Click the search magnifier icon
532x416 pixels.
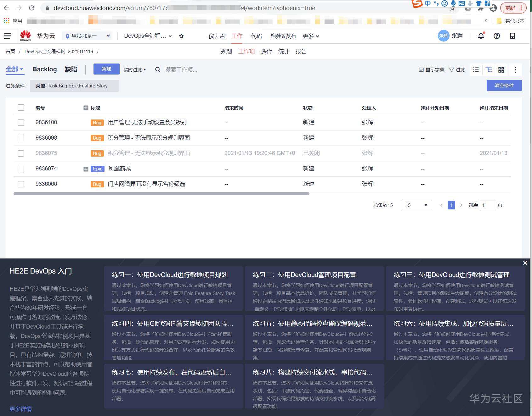coord(158,69)
